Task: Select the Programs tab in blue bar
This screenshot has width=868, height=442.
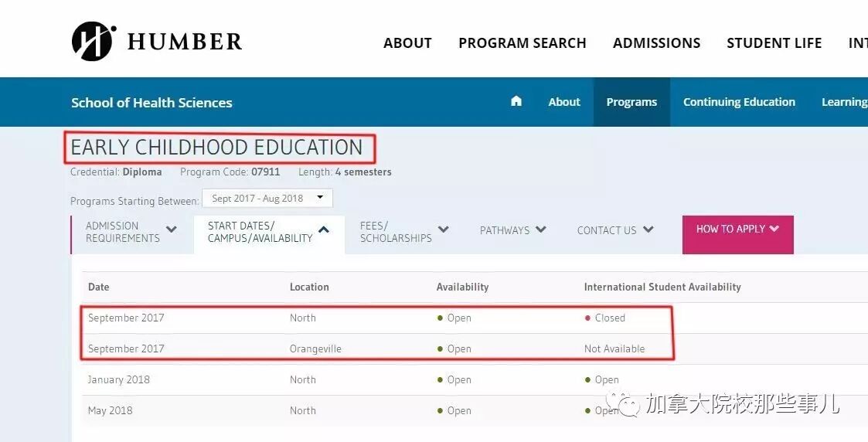Action: tap(631, 102)
